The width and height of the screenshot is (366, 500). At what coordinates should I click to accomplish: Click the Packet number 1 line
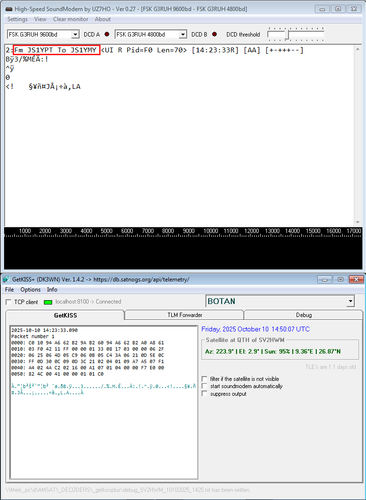coord(33,336)
